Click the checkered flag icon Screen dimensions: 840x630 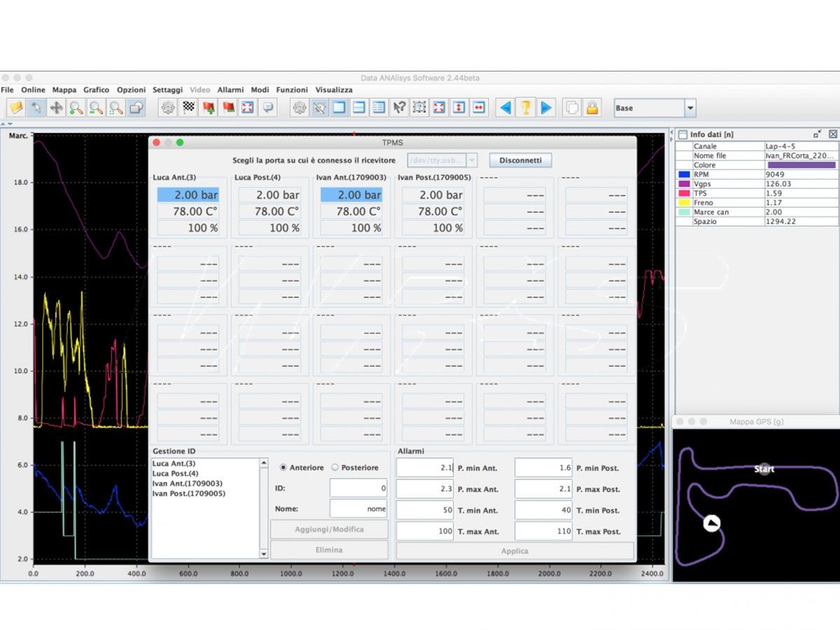tap(188, 108)
